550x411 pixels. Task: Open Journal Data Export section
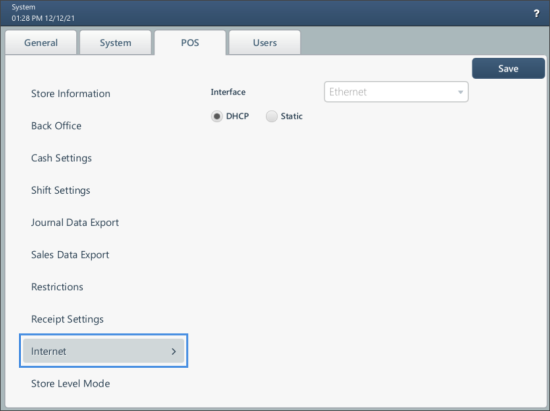click(x=75, y=223)
